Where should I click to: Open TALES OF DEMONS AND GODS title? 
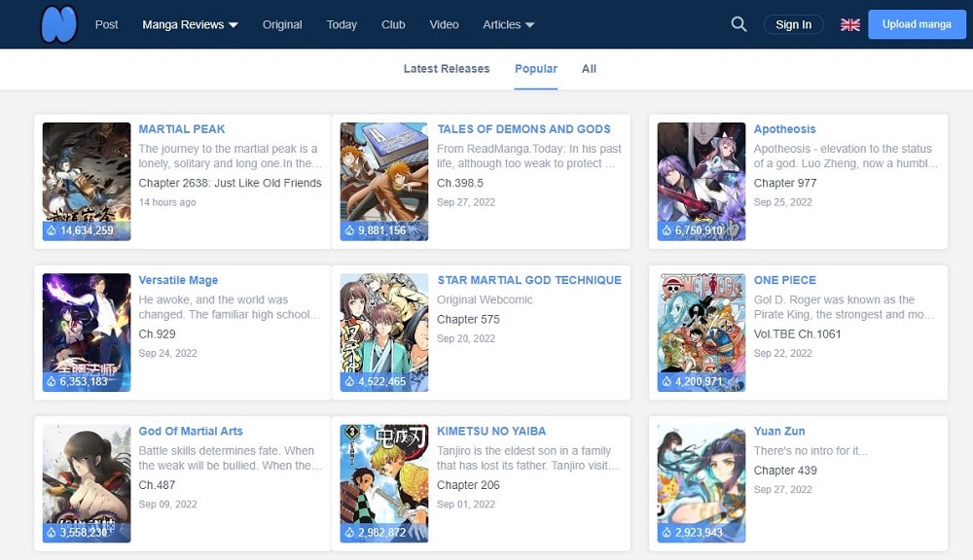click(523, 129)
